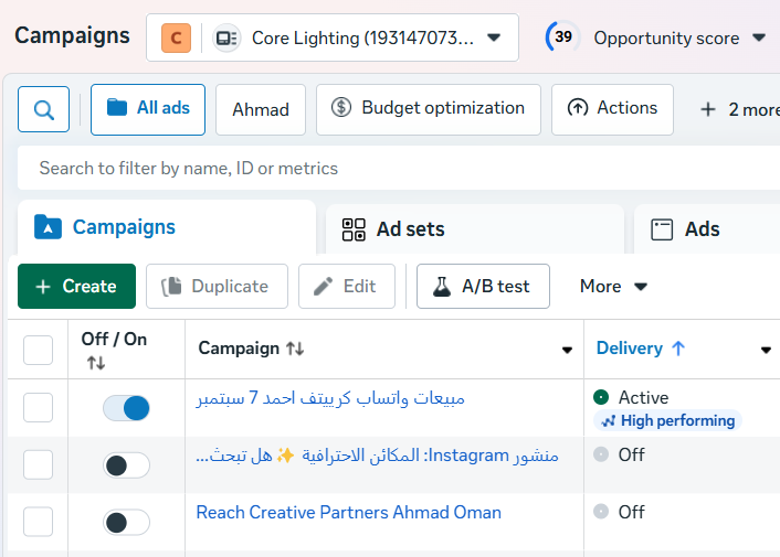Turn on Reach Creative Partners campaign toggle
Screen dimensions: 780x557
point(126,523)
